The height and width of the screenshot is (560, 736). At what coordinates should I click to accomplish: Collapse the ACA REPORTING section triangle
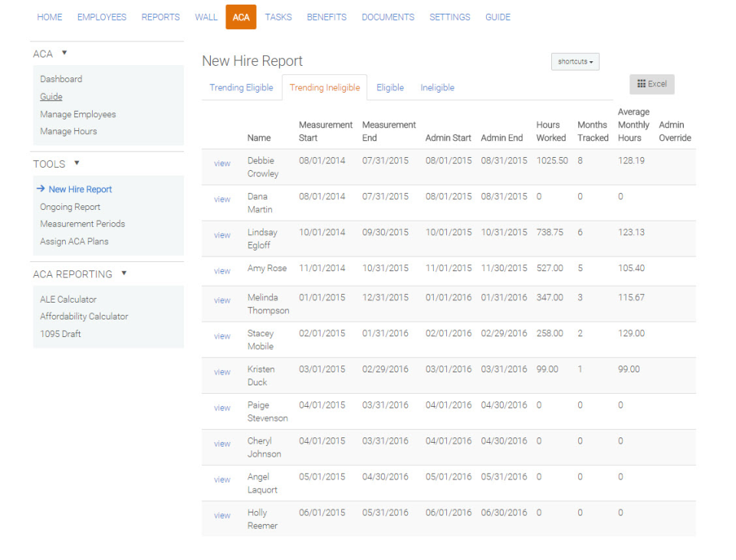tap(124, 273)
